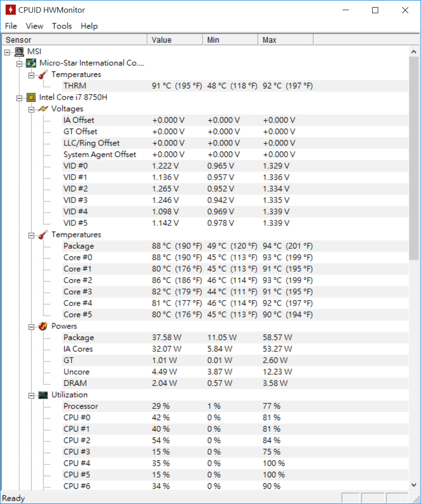Screen dimensions: 421x504
Task: Open the File menu
Action: [11, 26]
